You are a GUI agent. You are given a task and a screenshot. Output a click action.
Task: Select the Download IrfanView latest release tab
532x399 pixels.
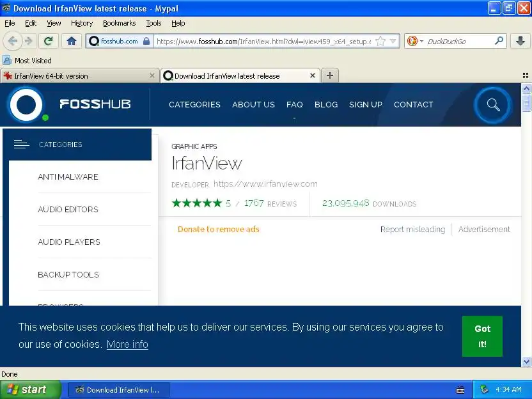coord(236,76)
